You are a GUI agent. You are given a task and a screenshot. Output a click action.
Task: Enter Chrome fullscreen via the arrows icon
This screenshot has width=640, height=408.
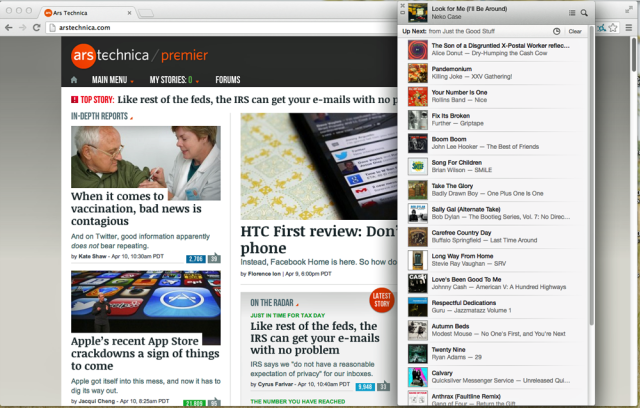[629, 10]
